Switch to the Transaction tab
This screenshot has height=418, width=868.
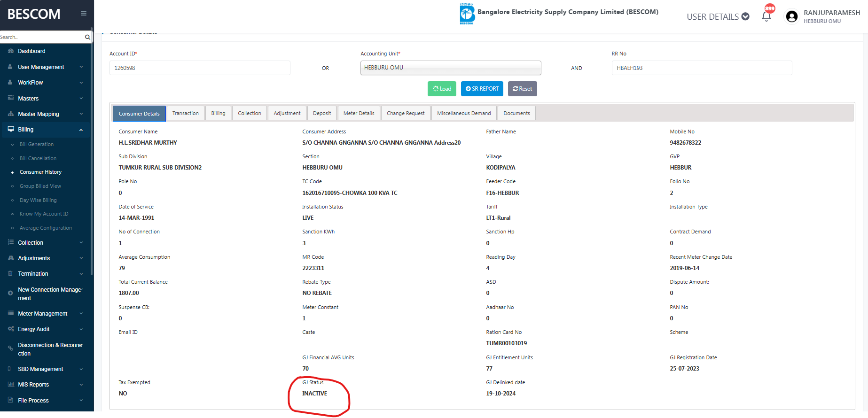186,113
